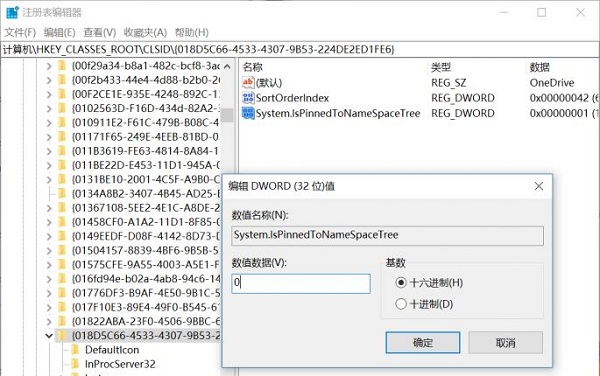Click folder icon of DefaultIcon subkey
The image size is (600, 376).
pos(75,350)
